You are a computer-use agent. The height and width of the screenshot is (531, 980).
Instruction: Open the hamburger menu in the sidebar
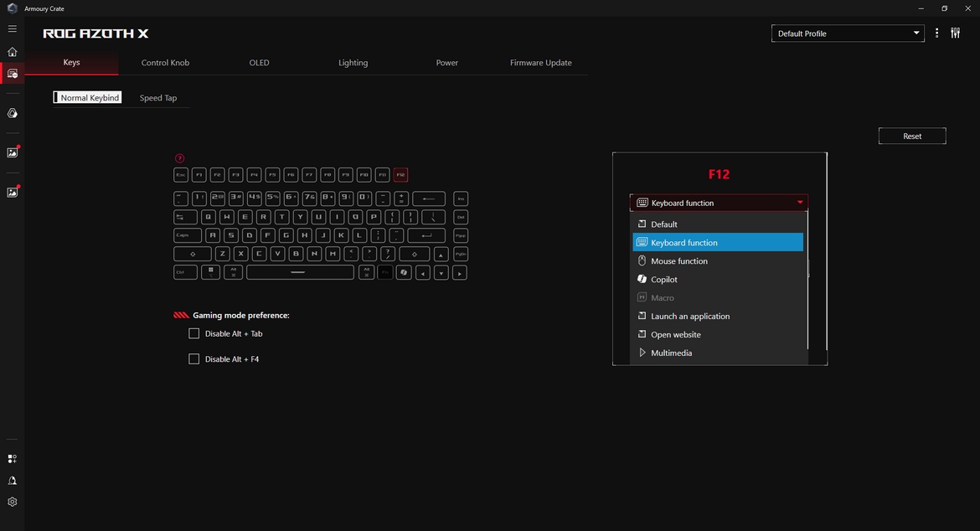12,29
